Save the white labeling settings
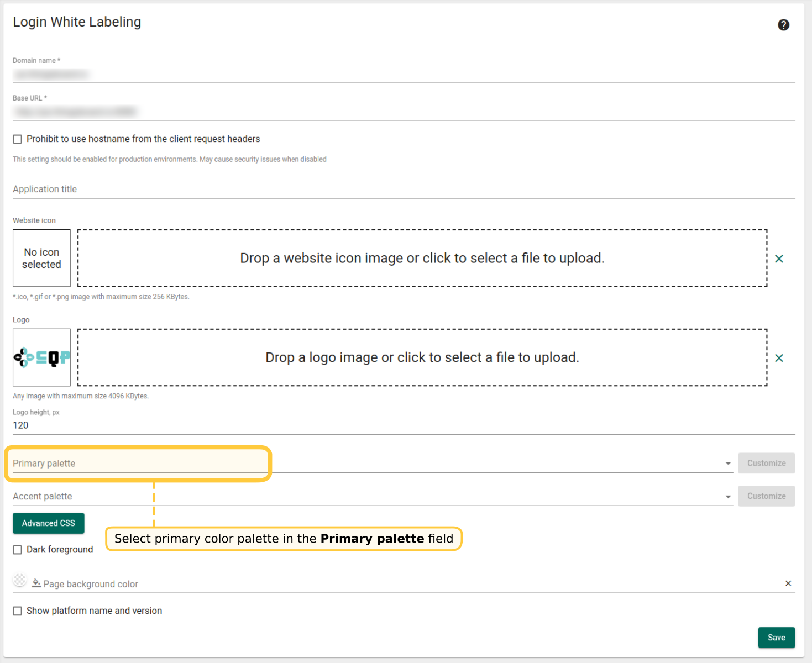The height and width of the screenshot is (663, 812). point(777,638)
